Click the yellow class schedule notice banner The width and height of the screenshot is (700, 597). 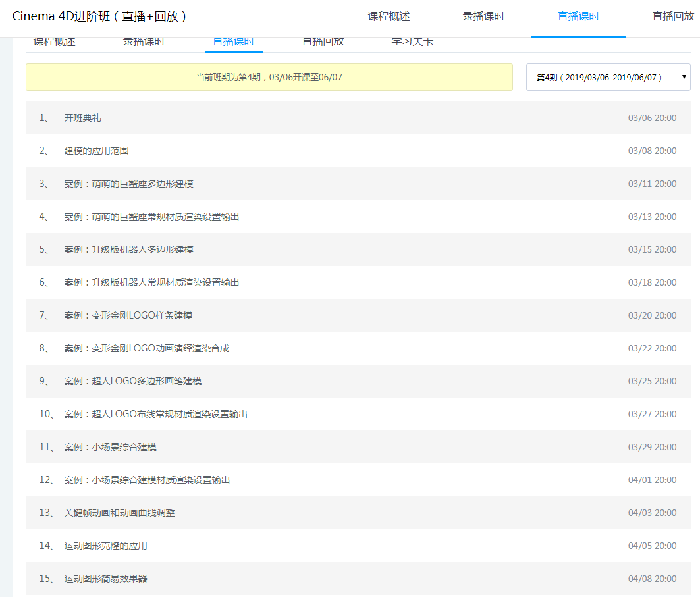point(269,77)
